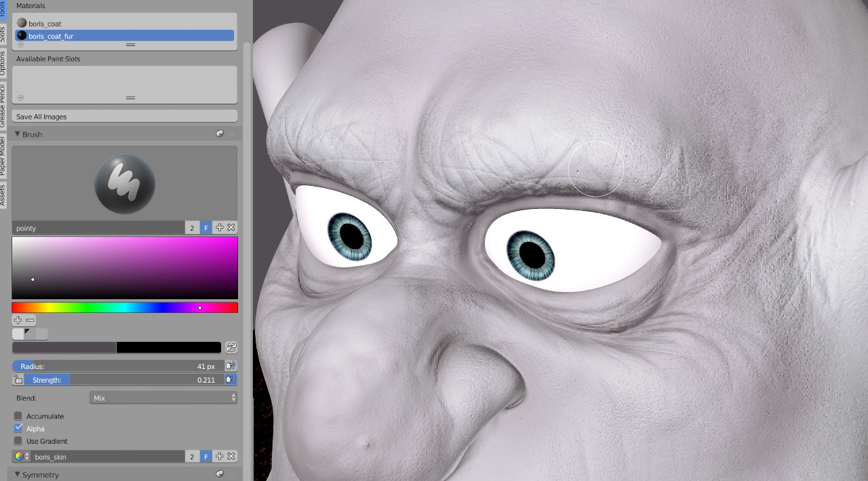Toggle fake user for boris_skin palette
Image resolution: width=868 pixels, height=481 pixels.
pos(206,457)
